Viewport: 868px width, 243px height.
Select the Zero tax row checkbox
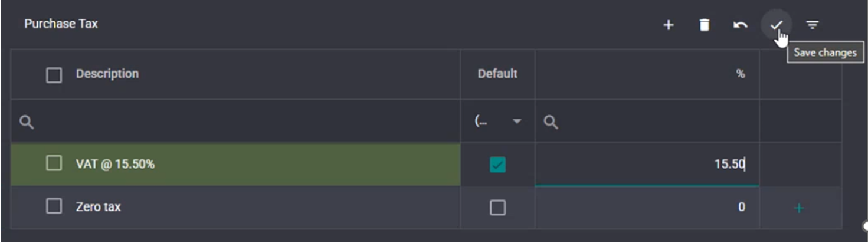[x=54, y=206]
